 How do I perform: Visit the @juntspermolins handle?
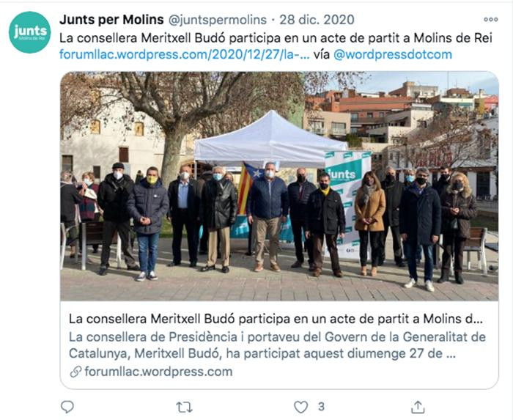[218, 20]
